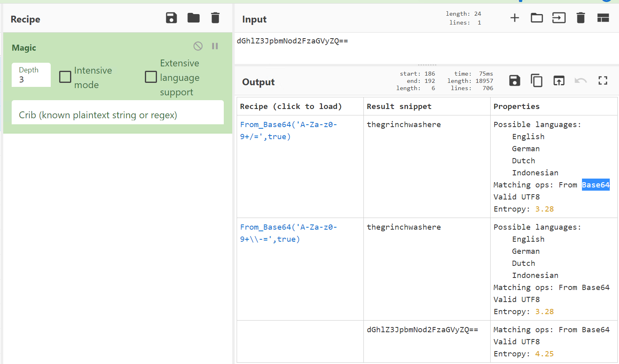The height and width of the screenshot is (364, 619).
Task: Click the Crib plaintext input field
Action: point(118,115)
